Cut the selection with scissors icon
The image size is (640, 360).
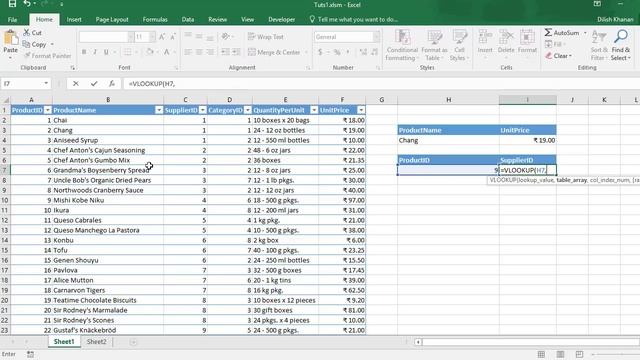coord(32,33)
